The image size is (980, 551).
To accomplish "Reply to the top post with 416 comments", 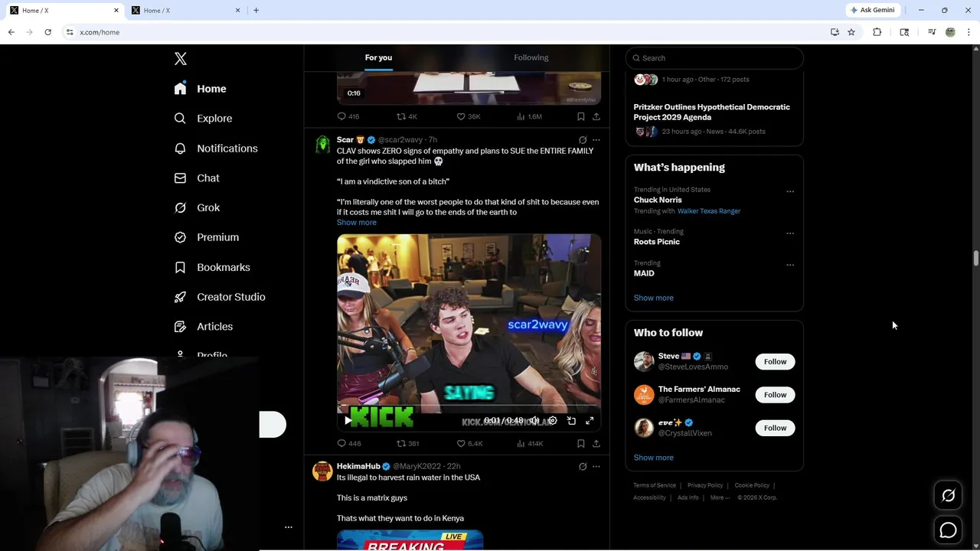I will point(348,116).
